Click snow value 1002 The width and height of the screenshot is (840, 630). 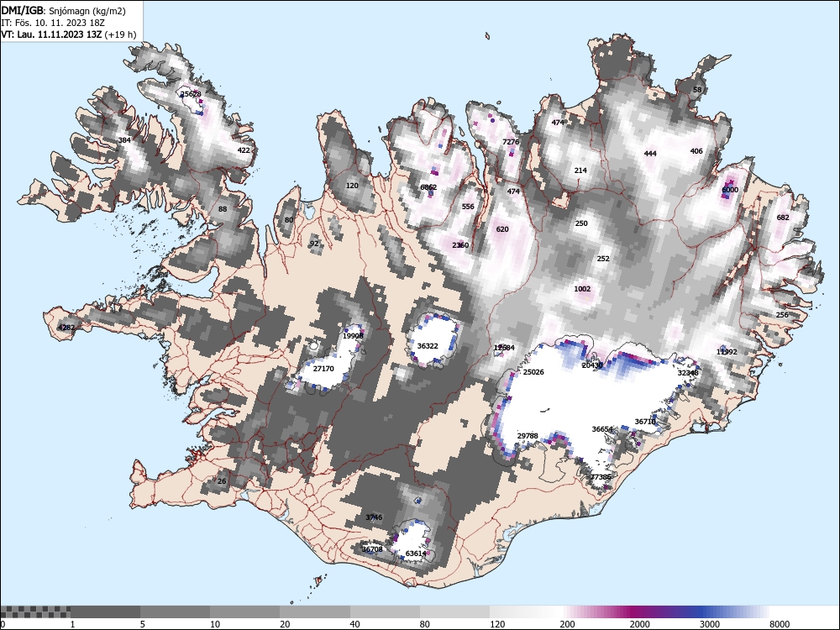tap(582, 289)
